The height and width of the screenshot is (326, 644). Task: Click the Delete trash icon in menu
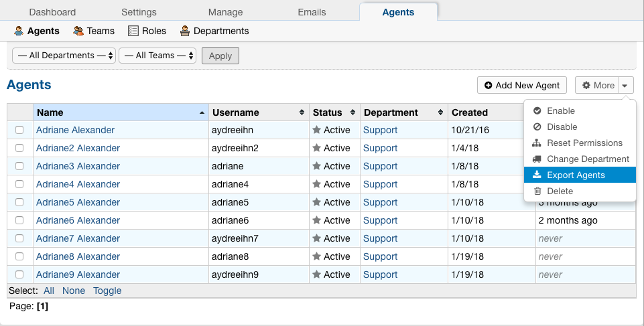537,191
